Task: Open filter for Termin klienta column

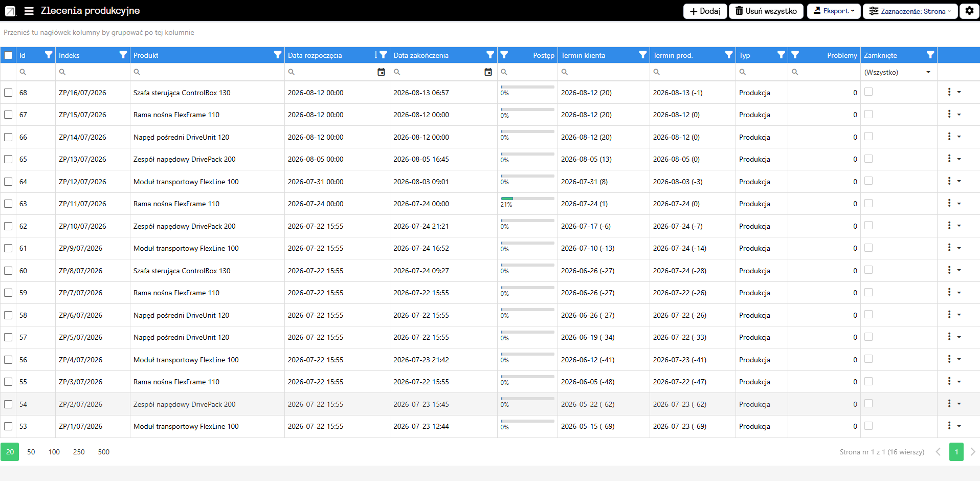Action: [x=643, y=55]
